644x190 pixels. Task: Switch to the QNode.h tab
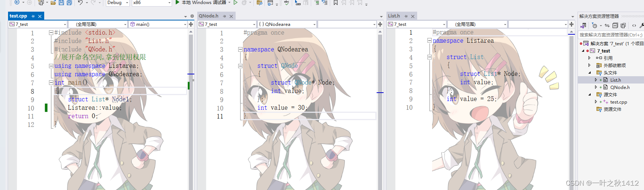(209, 16)
